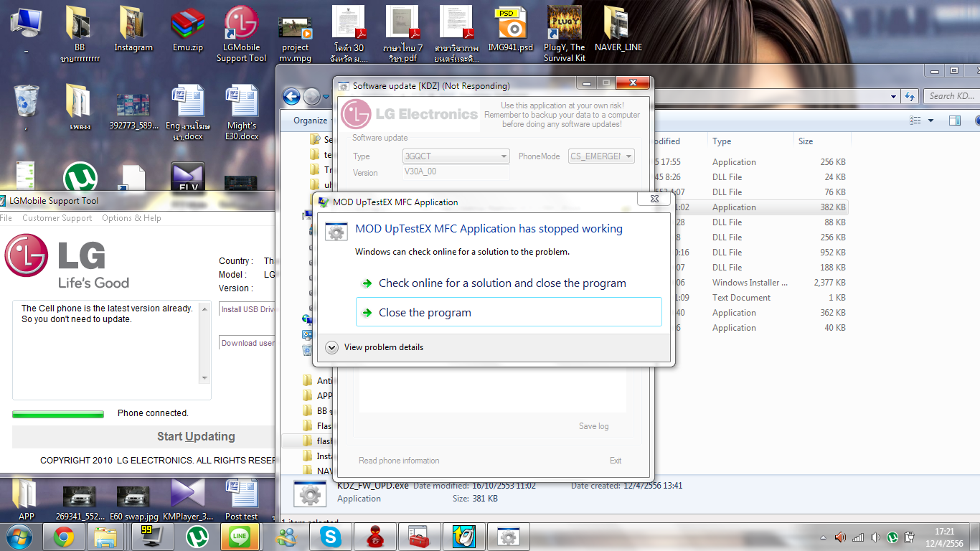Image resolution: width=980 pixels, height=551 pixels.
Task: Click the Version field showing V30A_00
Action: tap(456, 172)
